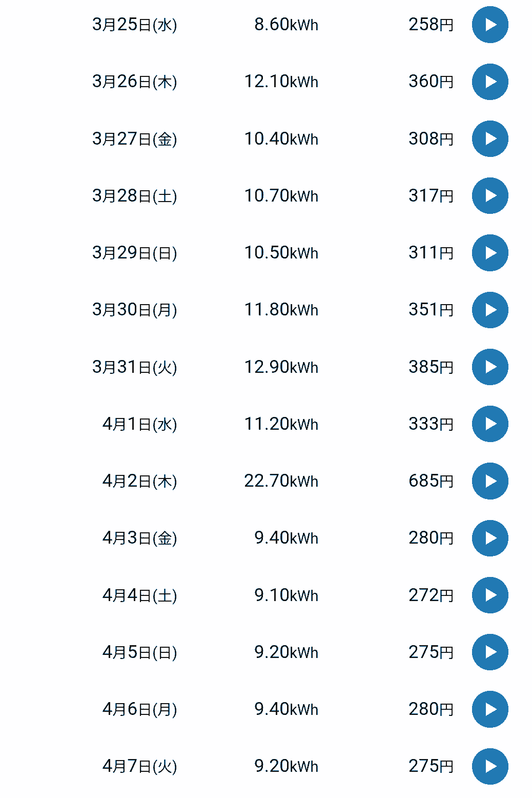Viewport: 532px width, 798px height.
Task: Click arrow icon for 4月1日(水)
Action: pyautogui.click(x=490, y=424)
